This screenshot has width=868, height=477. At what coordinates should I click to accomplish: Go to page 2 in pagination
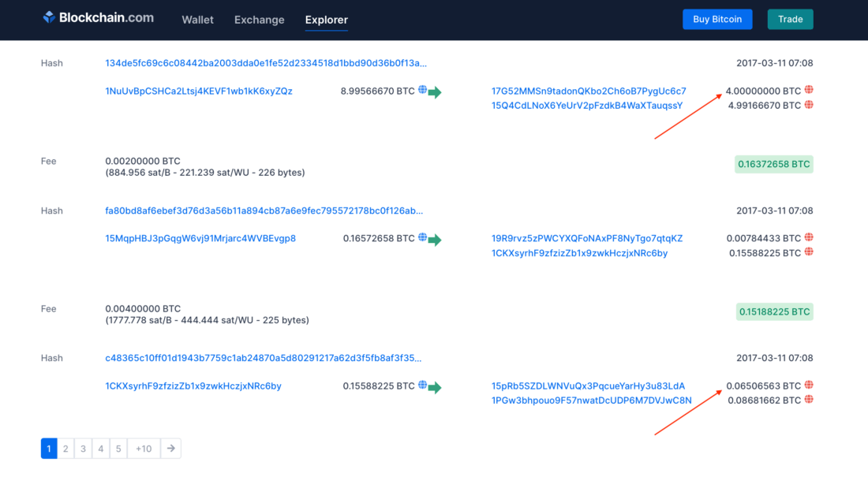point(65,449)
